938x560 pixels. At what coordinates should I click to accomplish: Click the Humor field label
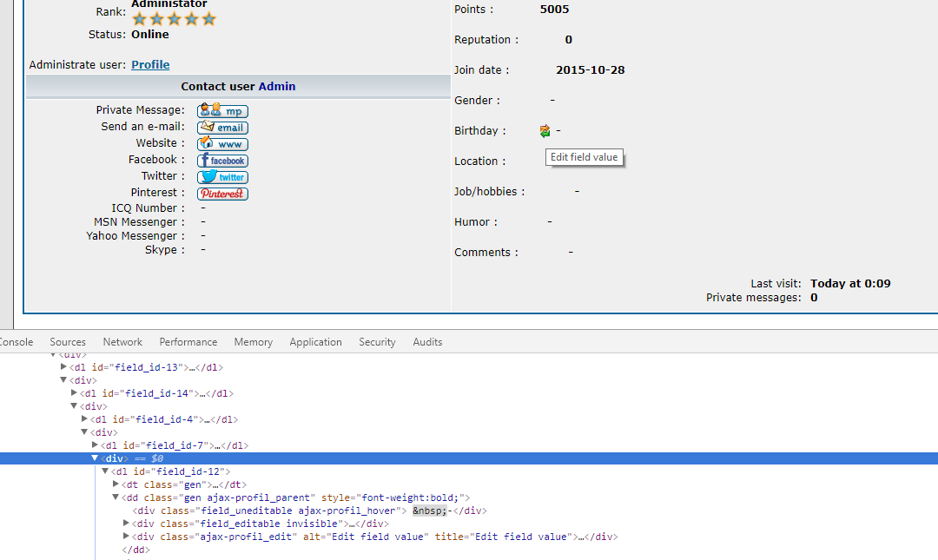pos(476,222)
